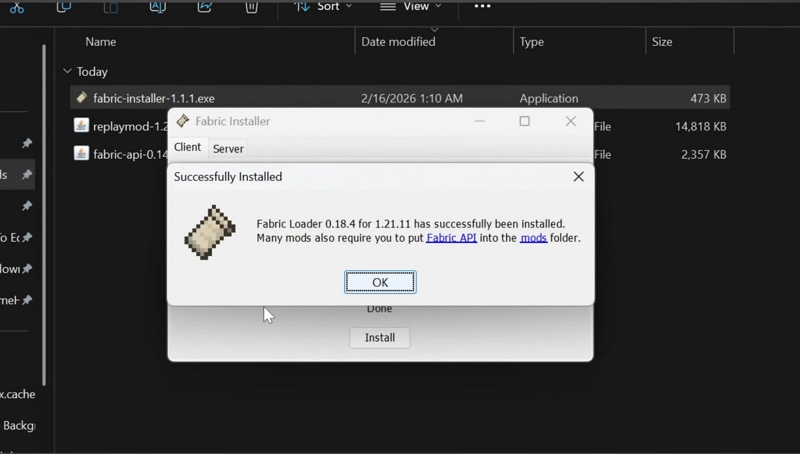Open the mods folder hyperlink
The height and width of the screenshot is (454, 800).
[533, 238]
